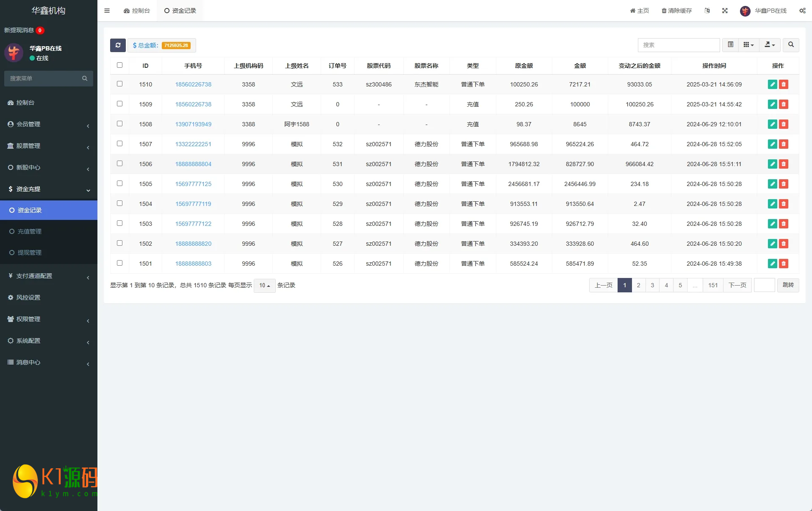The image size is (812, 511).
Task: Edit record 1510 with the green pencil
Action: (x=773, y=84)
